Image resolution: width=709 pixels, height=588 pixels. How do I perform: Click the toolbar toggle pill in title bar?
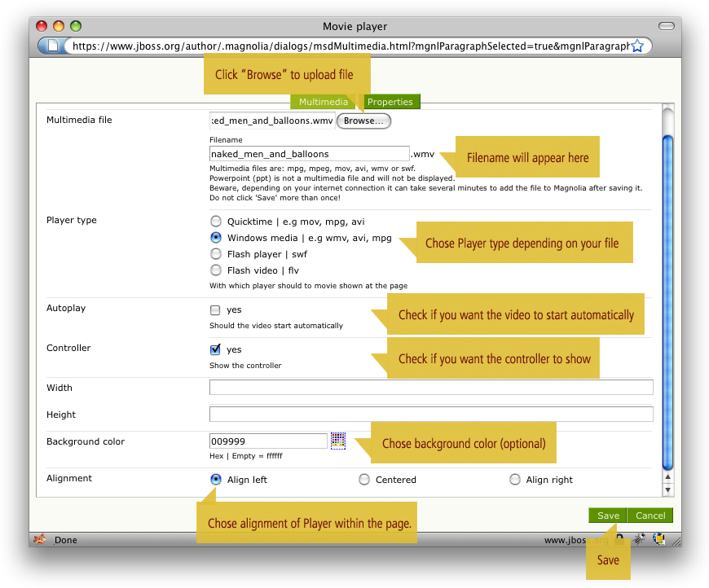tap(666, 27)
